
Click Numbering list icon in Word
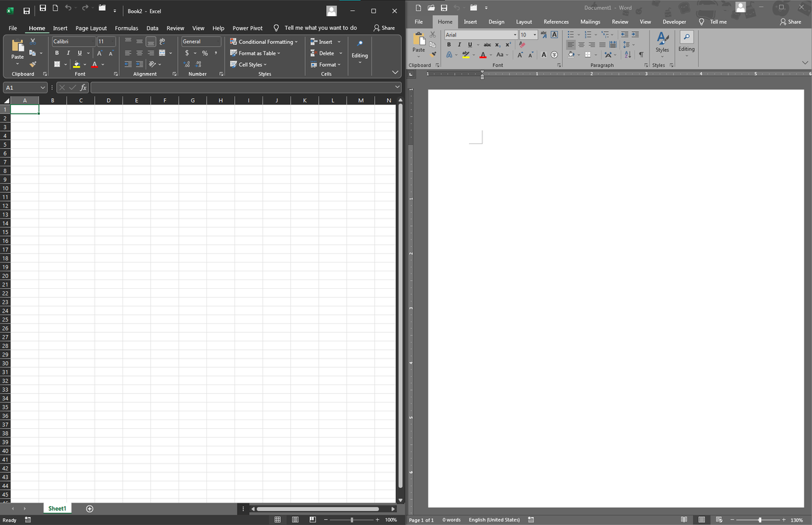[587, 35]
